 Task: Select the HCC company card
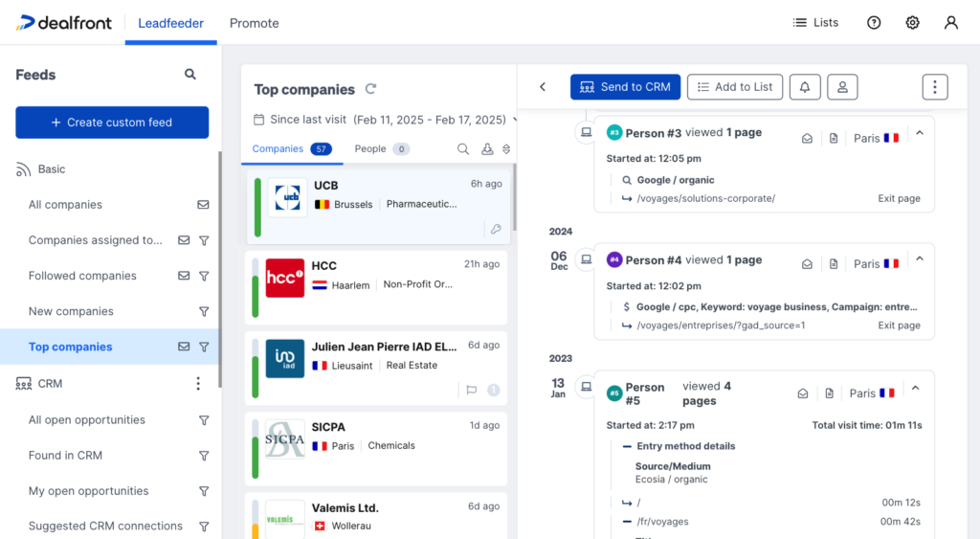[376, 287]
